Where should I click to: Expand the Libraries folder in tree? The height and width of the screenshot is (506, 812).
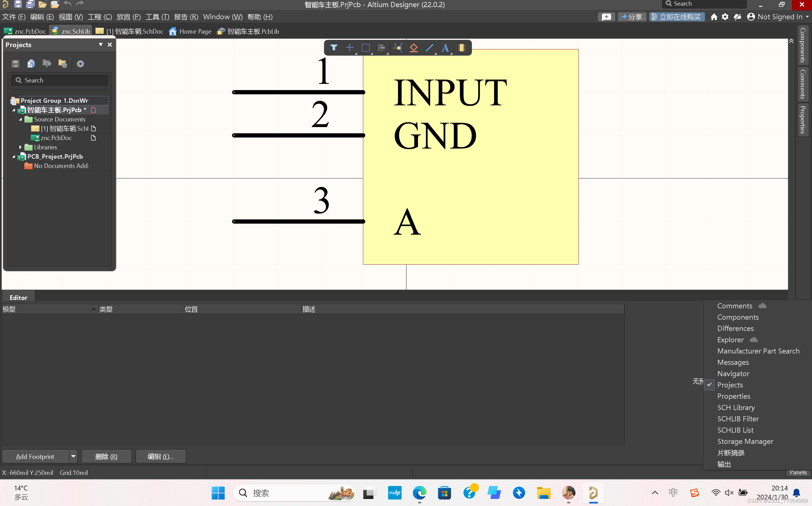(x=20, y=147)
